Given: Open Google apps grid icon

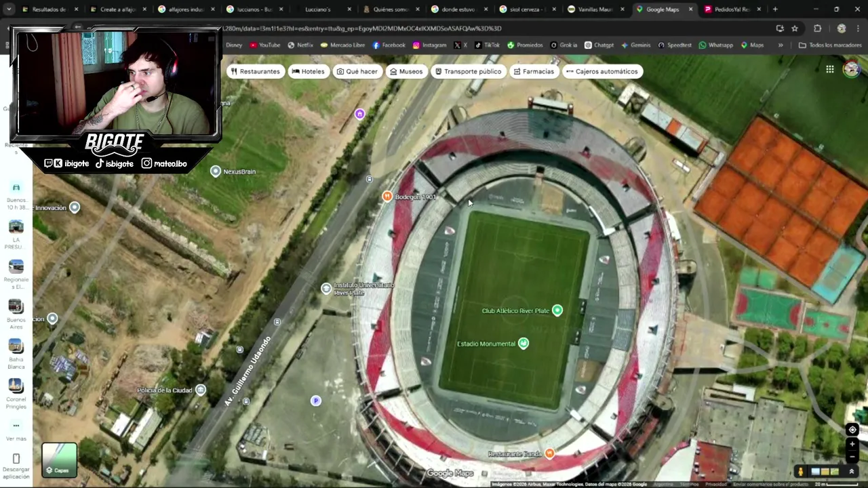Looking at the screenshot, I should pos(829,69).
